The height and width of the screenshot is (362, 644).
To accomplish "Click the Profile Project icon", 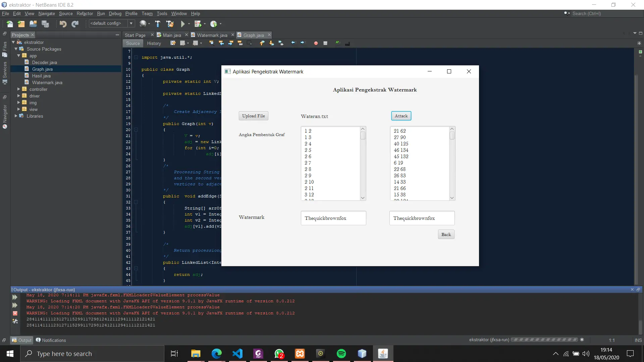I will tap(214, 24).
